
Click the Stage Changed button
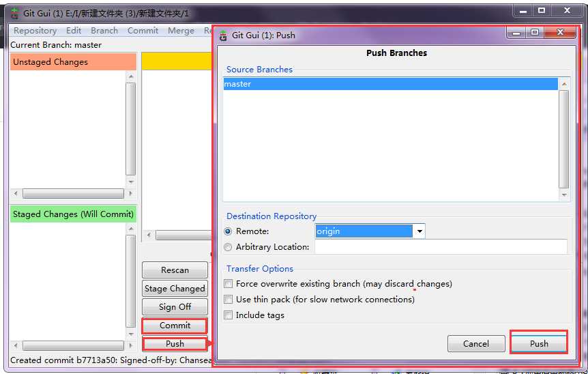click(x=175, y=289)
